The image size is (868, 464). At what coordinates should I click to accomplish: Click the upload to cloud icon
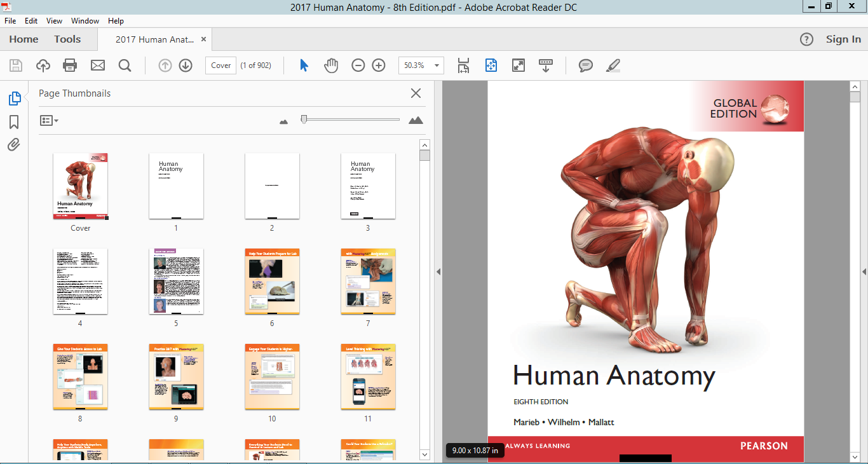tap(43, 65)
